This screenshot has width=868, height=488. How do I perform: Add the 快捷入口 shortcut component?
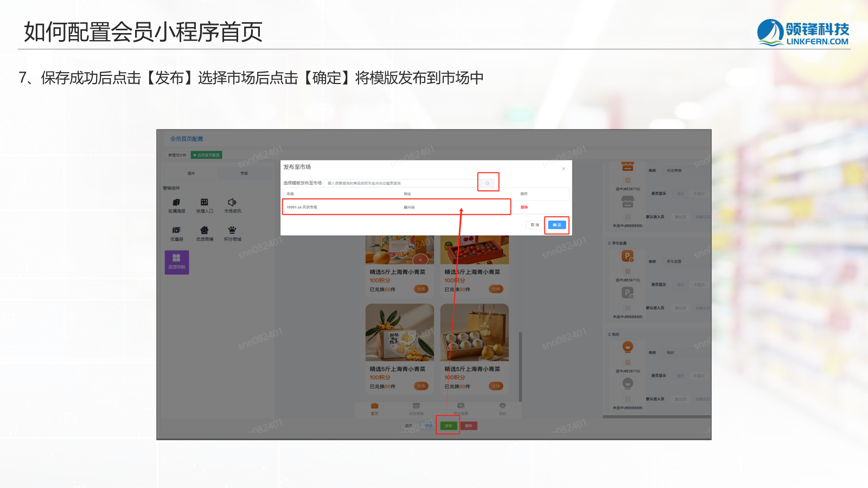205,206
